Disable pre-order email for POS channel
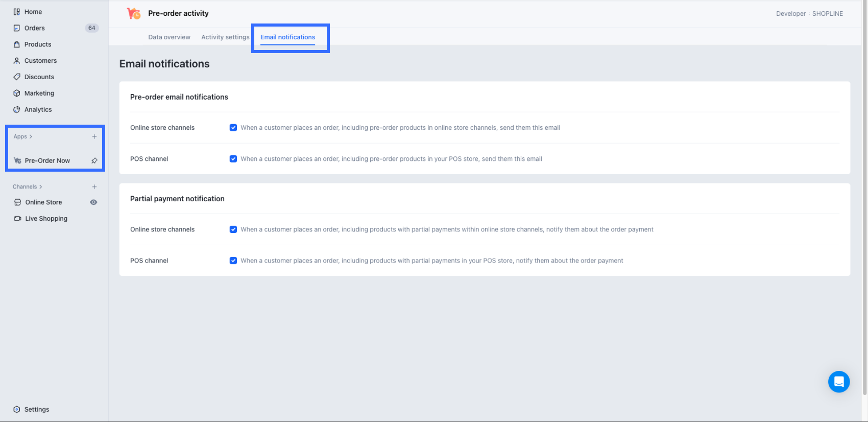868x422 pixels. coord(233,159)
